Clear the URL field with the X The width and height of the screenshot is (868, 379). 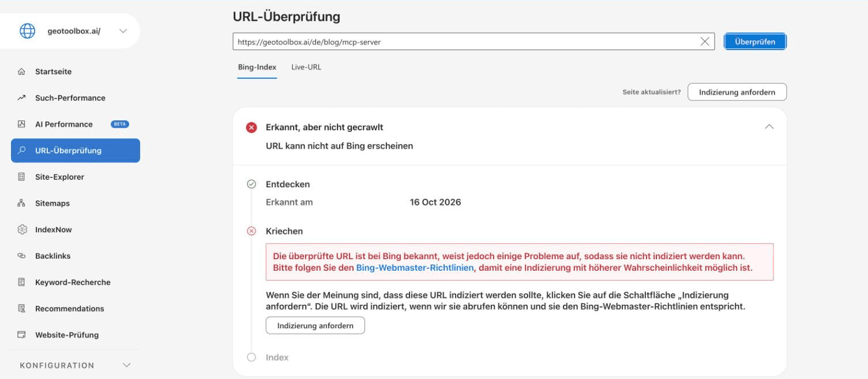pyautogui.click(x=705, y=41)
